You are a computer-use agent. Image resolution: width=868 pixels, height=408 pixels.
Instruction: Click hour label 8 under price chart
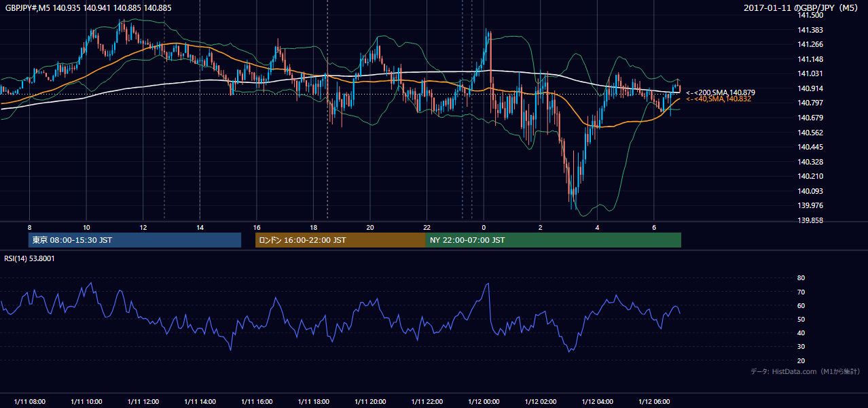point(29,227)
